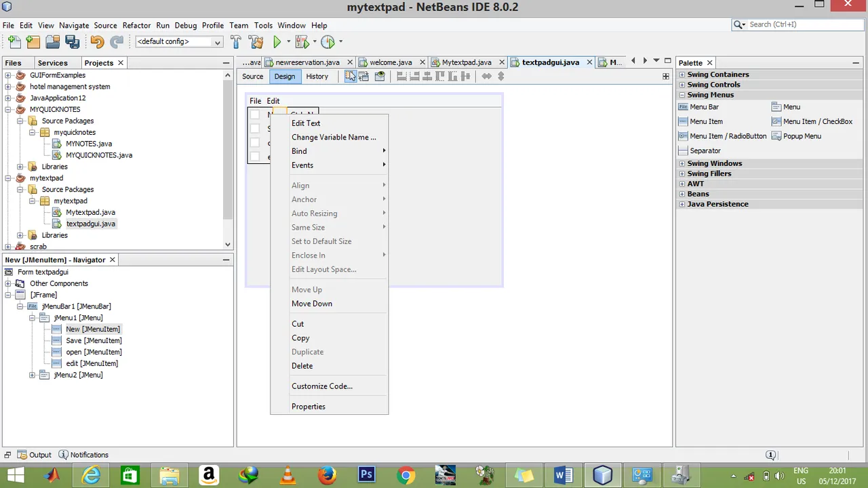
Task: Click the Projects tree vertical scrollbar
Action: 228,160
